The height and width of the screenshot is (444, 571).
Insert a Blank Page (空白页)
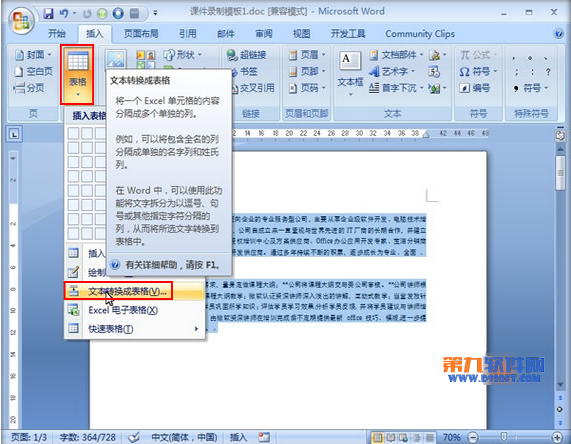pyautogui.click(x=34, y=71)
